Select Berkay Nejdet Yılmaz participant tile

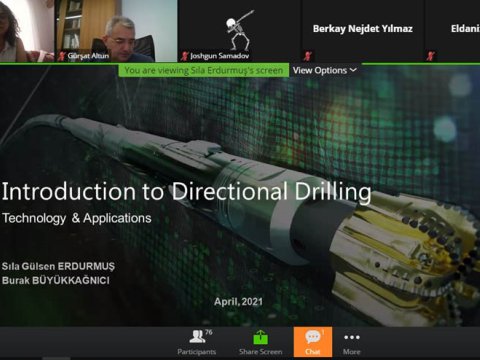[363, 31]
